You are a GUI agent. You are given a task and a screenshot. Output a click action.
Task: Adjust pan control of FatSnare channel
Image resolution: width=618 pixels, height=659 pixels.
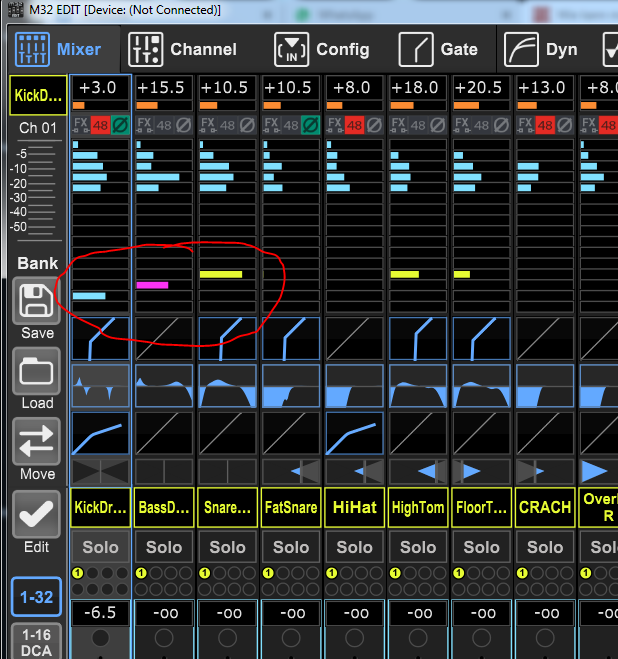click(x=291, y=472)
